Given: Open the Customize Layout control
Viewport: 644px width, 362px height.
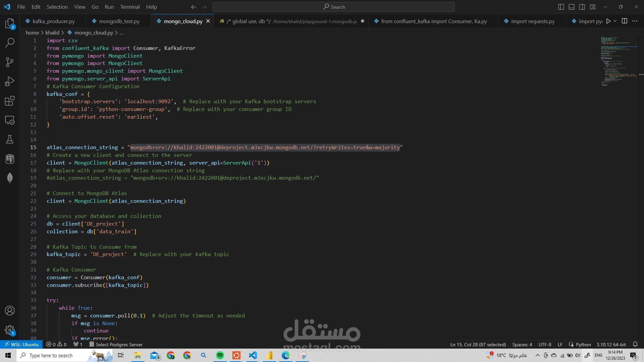Looking at the screenshot, I should click(593, 7).
